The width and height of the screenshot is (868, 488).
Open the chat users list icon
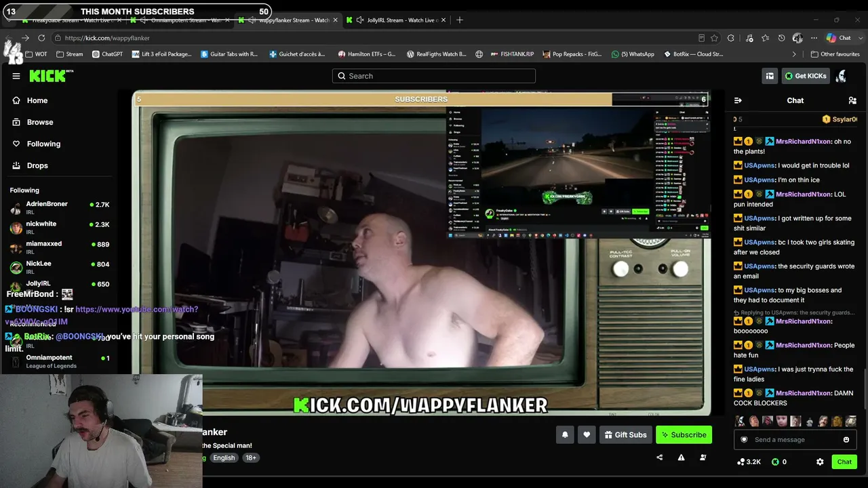click(x=852, y=100)
